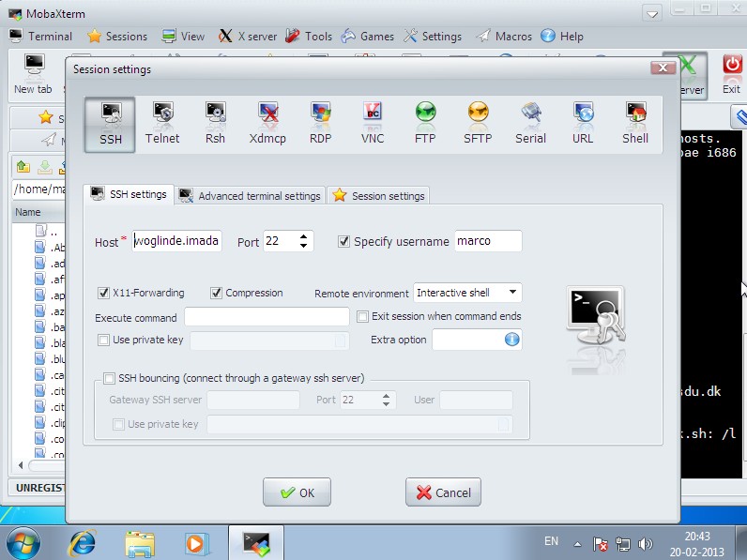The height and width of the screenshot is (560, 747).
Task: Click the paper plane icon on sidebar
Action: coord(49,140)
